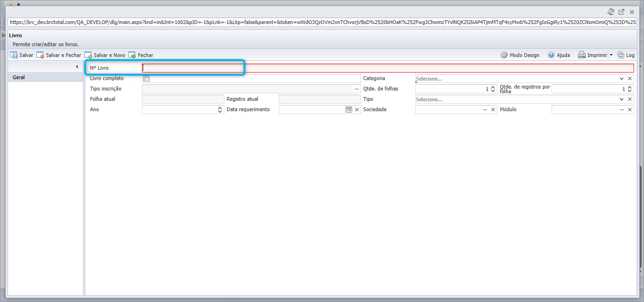644x302 pixels.
Task: Open the dialog in a new window
Action: [x=621, y=12]
